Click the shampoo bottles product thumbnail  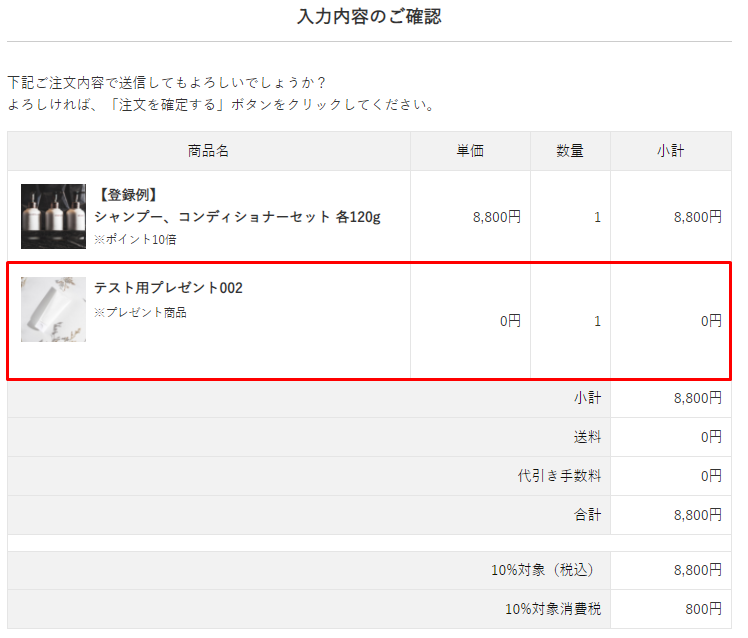[x=53, y=216]
